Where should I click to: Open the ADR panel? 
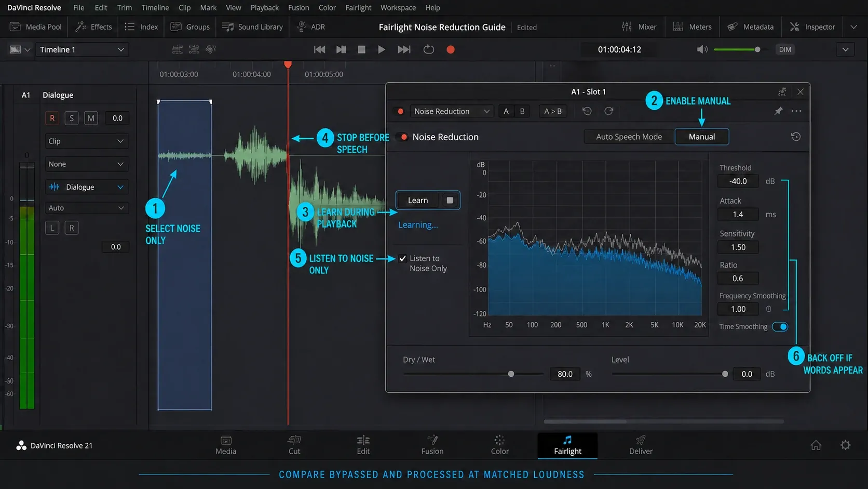click(x=310, y=27)
